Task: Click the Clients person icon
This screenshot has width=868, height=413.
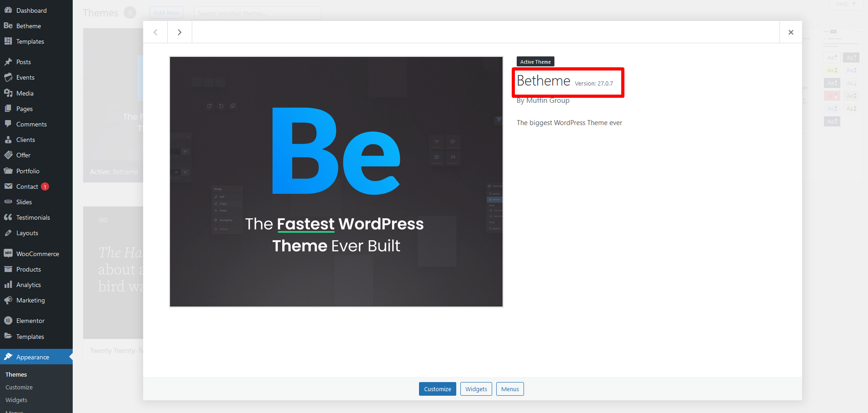Action: (x=8, y=140)
